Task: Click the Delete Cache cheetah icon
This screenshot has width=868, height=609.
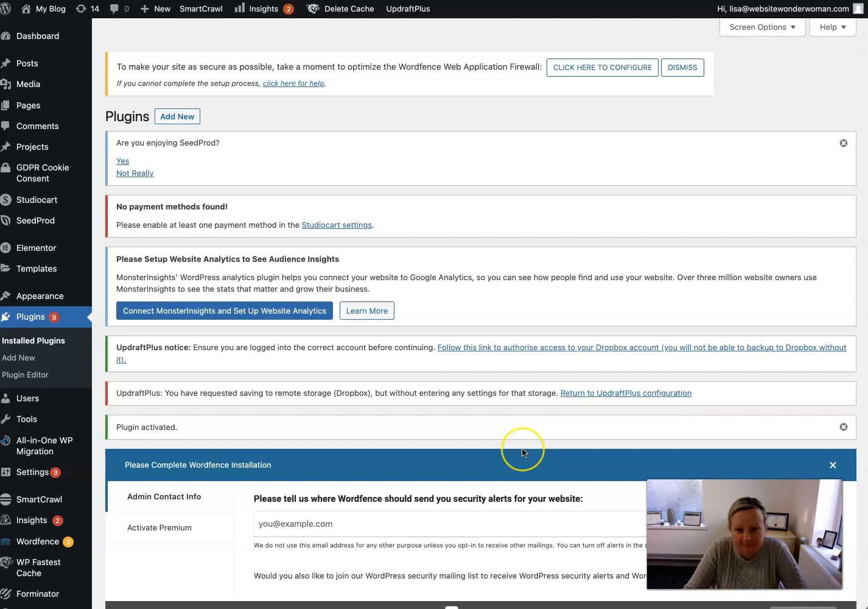Action: click(313, 9)
